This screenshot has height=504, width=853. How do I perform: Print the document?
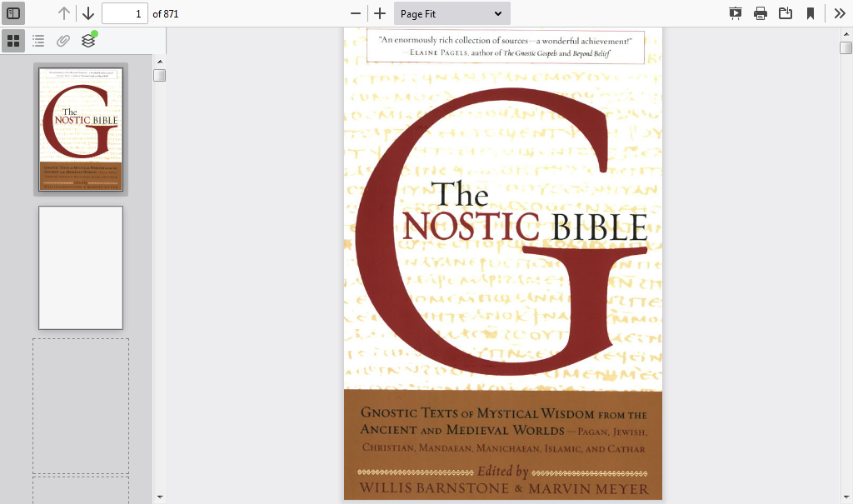761,13
